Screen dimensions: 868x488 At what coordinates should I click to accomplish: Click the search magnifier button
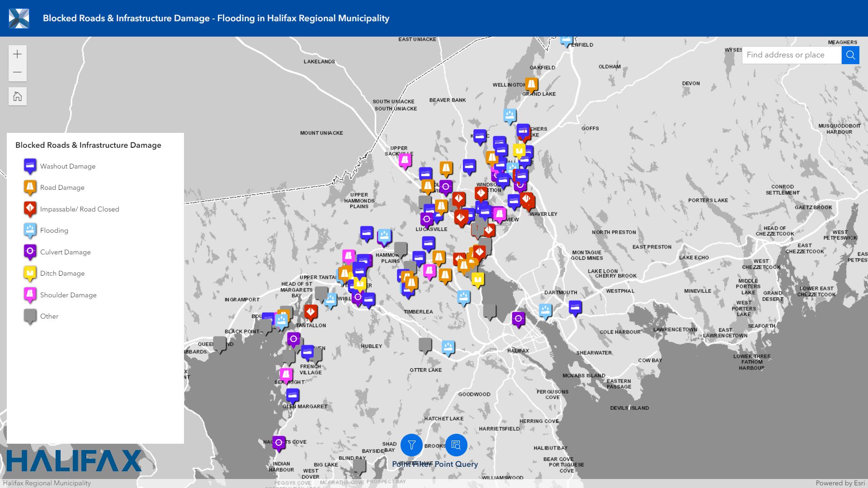click(x=850, y=55)
